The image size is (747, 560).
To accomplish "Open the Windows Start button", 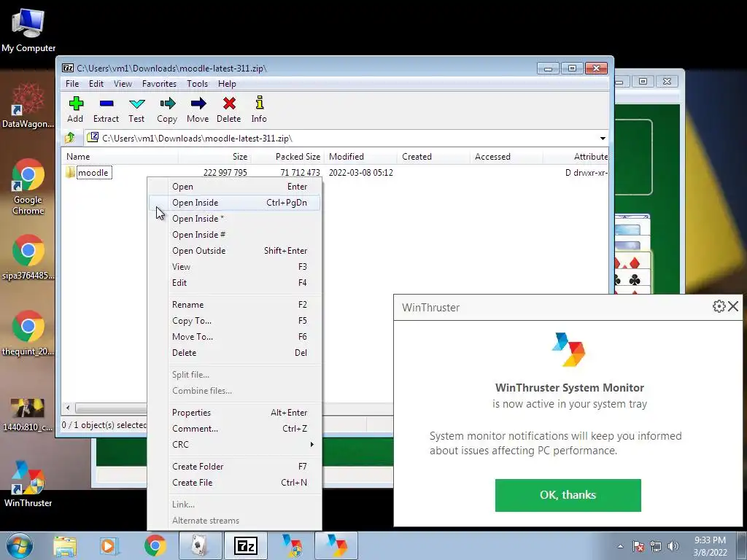I will pyautogui.click(x=20, y=545).
